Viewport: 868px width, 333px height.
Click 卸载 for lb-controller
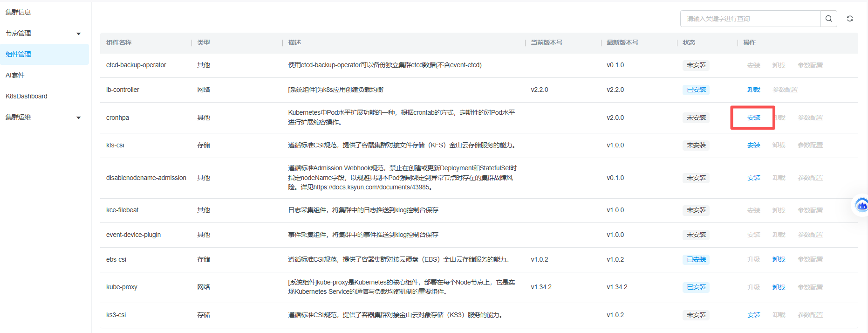pos(753,90)
